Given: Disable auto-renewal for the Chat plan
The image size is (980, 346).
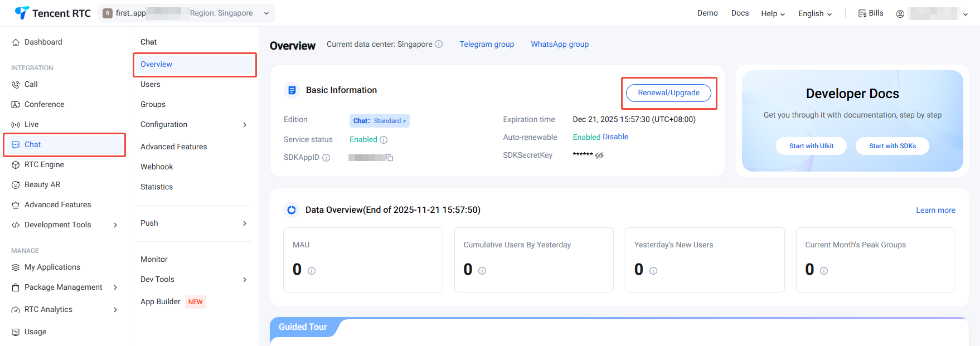Looking at the screenshot, I should (x=615, y=137).
